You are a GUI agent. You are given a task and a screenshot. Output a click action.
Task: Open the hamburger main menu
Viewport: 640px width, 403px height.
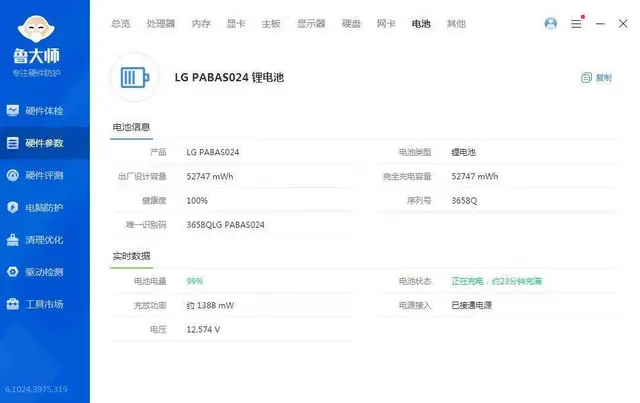tap(576, 24)
